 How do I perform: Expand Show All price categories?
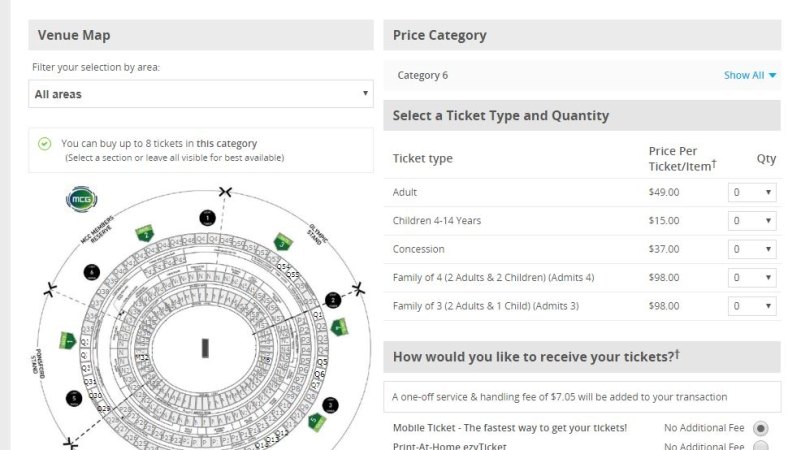pos(750,75)
